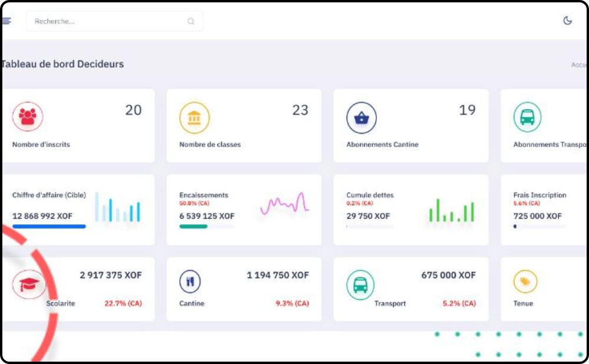This screenshot has height=364, width=589.
Task: Click the search magnifier icon
Action: tap(190, 21)
